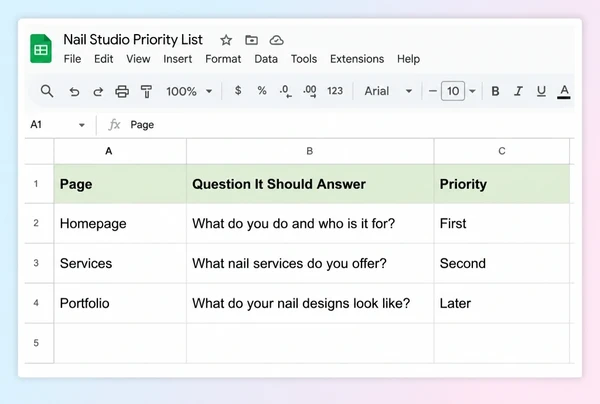Click the formula bar containing Page
The height and width of the screenshot is (404, 600).
(350, 125)
